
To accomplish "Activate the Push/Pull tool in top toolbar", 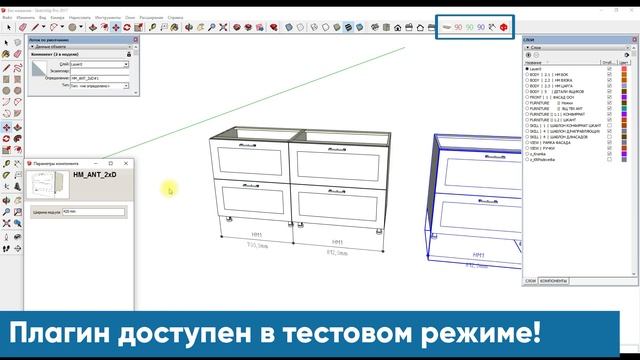I will (x=93, y=27).
